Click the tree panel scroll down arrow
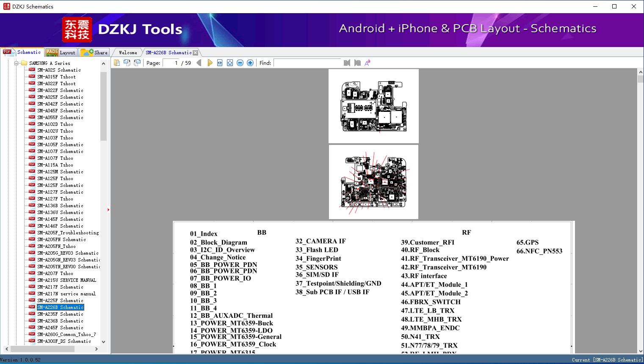Screen dimensions: 644x364 [x=103, y=342]
